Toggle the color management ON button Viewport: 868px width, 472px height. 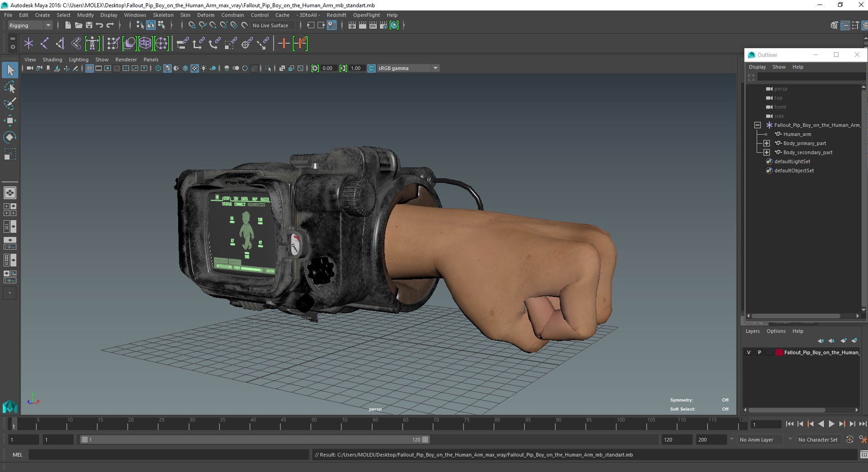click(371, 68)
